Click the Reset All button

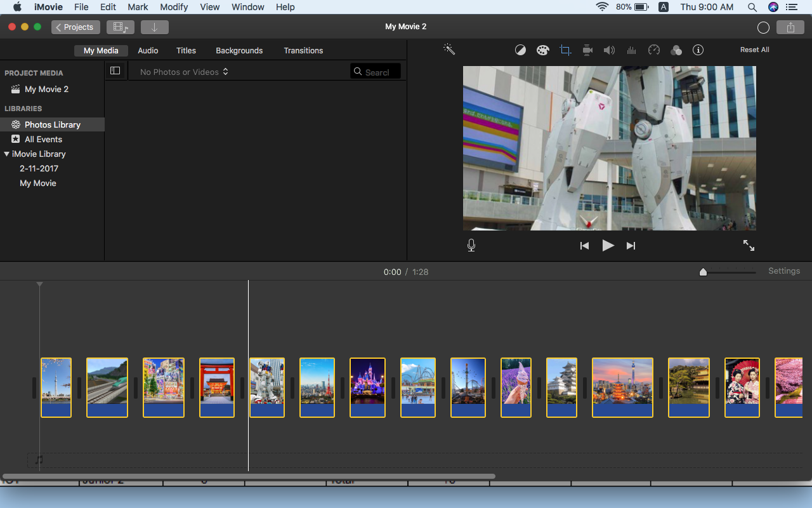tap(755, 50)
